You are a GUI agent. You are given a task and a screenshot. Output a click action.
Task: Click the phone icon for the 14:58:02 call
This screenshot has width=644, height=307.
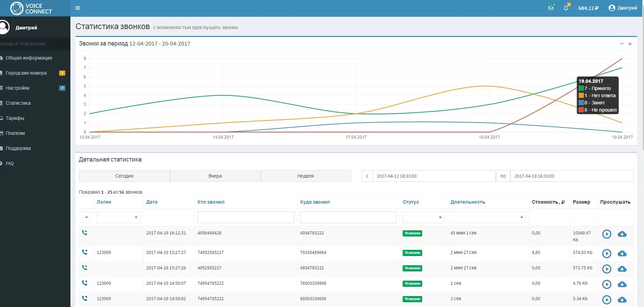click(85, 298)
